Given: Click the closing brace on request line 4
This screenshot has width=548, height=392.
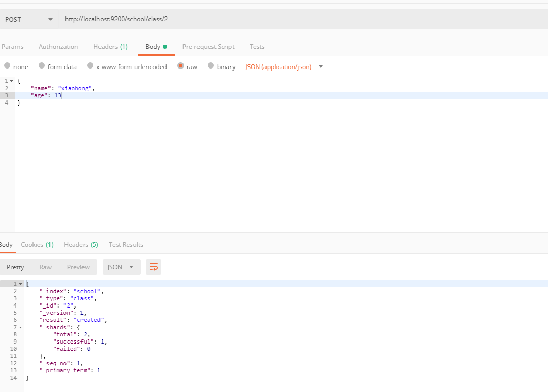Looking at the screenshot, I should (19, 103).
